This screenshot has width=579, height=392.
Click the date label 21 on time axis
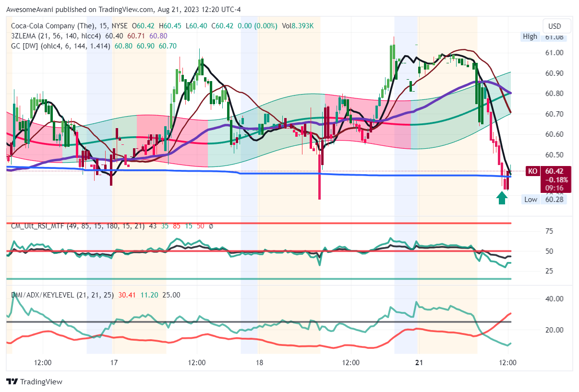click(419, 362)
